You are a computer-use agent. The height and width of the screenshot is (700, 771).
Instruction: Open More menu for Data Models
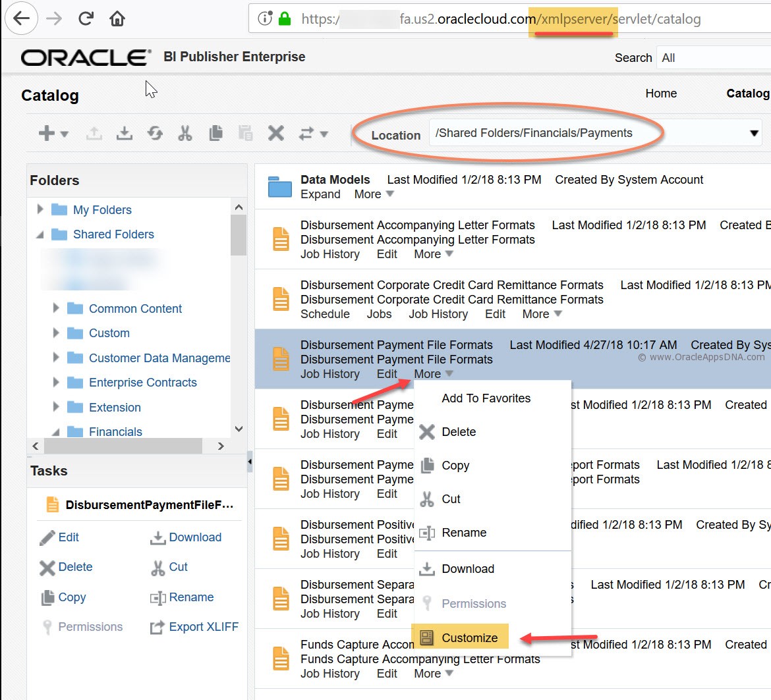(374, 194)
